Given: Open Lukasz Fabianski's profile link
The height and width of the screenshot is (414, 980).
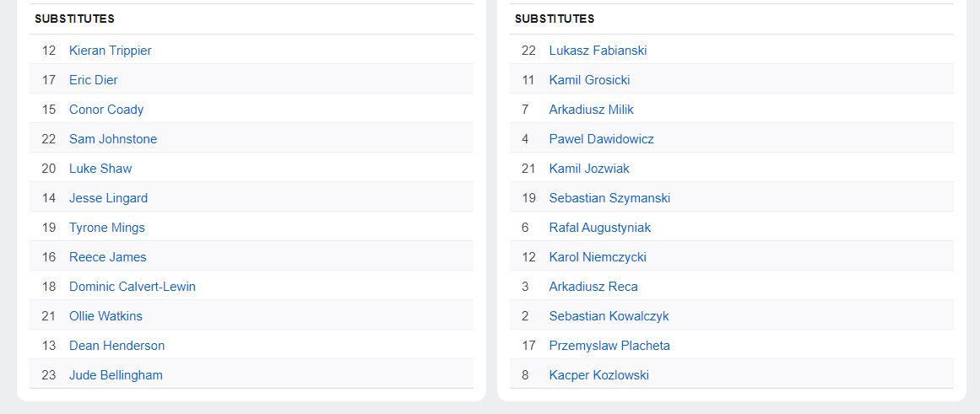Looking at the screenshot, I should [598, 51].
